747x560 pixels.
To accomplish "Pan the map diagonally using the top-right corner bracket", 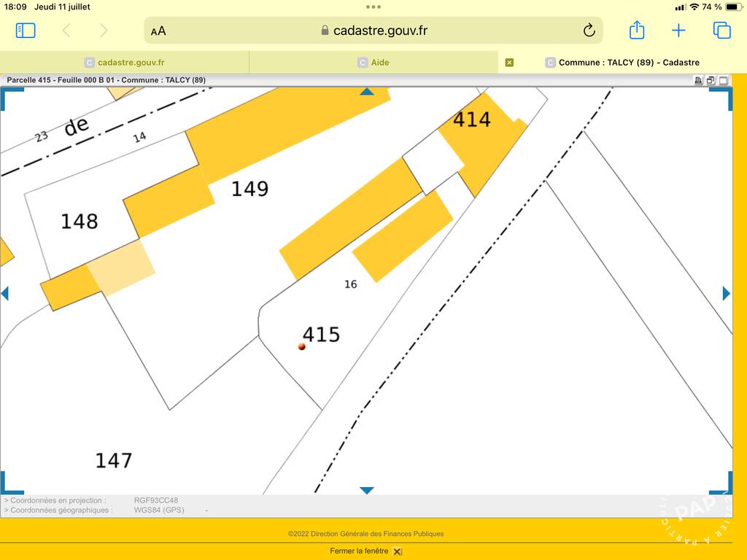I will 721,99.
